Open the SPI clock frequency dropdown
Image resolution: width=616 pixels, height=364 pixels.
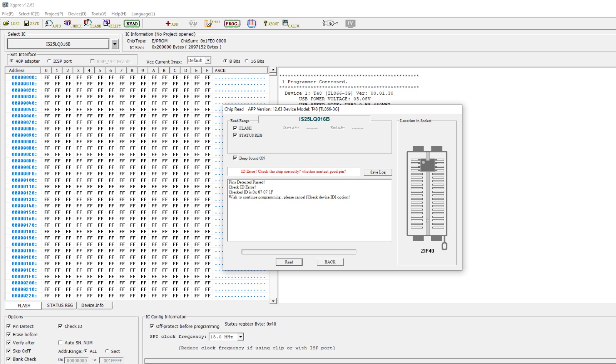click(241, 337)
